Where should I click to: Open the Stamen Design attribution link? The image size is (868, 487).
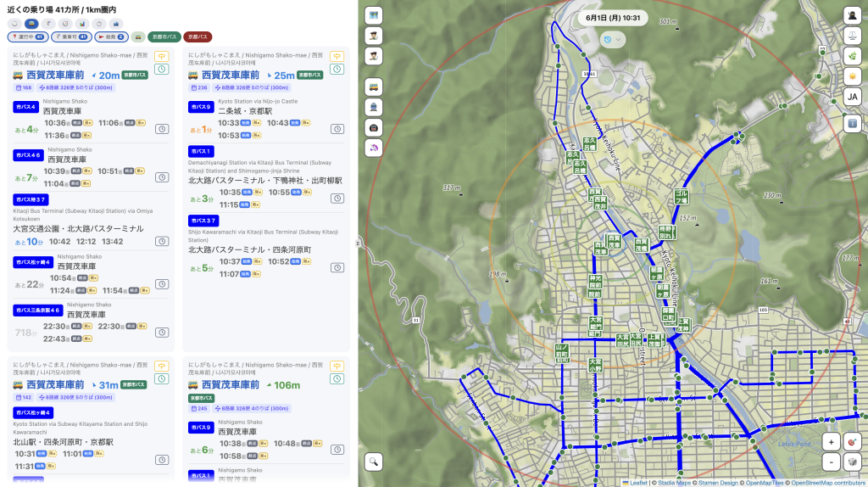click(x=718, y=483)
